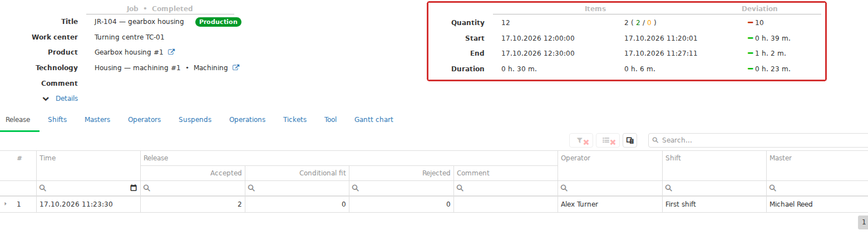Viewport: 868px width, 235px height.
Task: Click planned end 17.10.2026 12:30:00
Action: tap(538, 53)
